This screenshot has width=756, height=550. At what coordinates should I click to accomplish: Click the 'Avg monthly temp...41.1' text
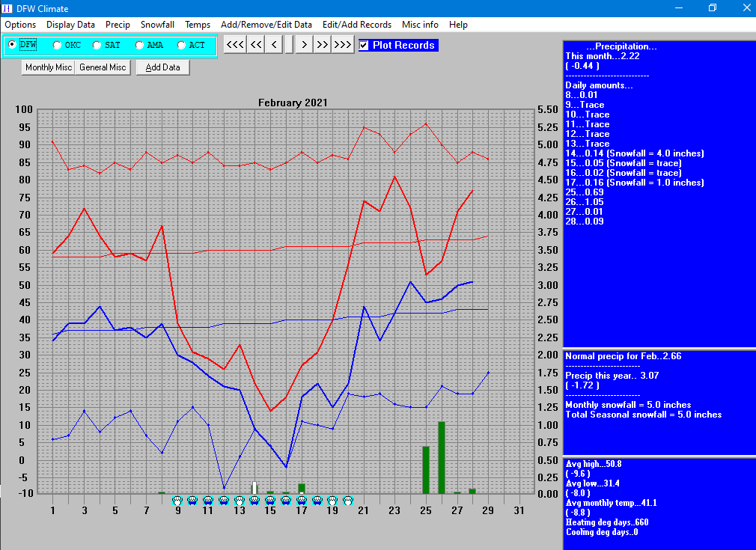[x=612, y=503]
